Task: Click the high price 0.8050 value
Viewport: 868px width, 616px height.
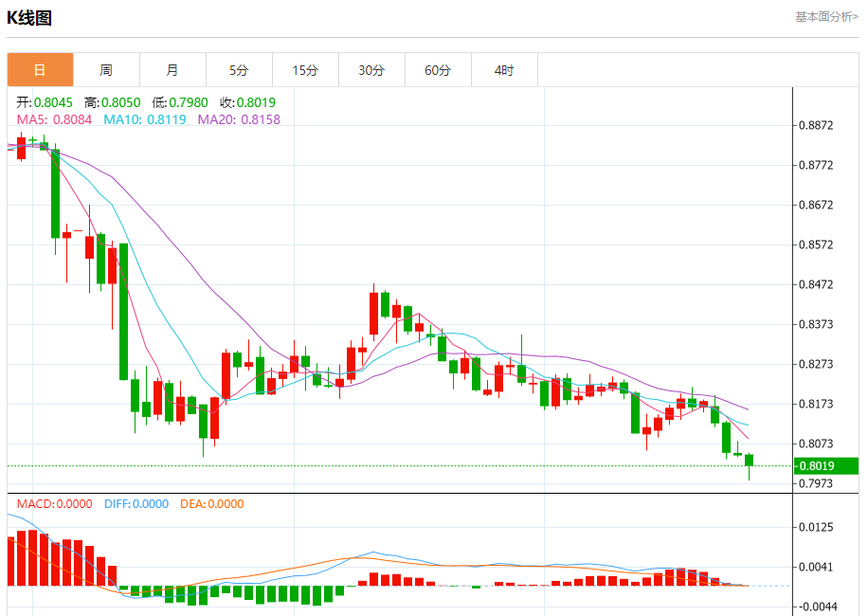Action: pyautogui.click(x=120, y=102)
